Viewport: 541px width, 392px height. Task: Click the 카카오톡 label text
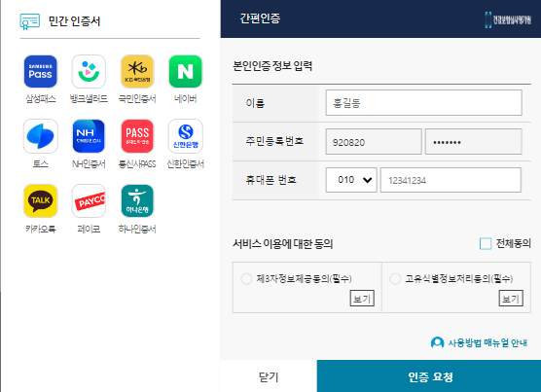(x=40, y=229)
